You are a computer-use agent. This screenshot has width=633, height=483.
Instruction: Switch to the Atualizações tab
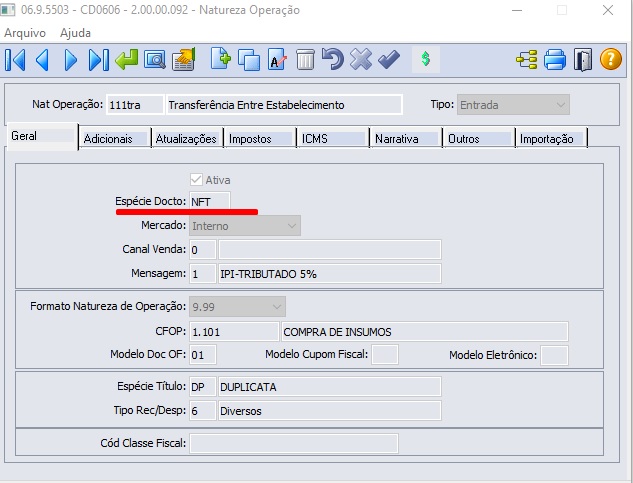point(187,139)
